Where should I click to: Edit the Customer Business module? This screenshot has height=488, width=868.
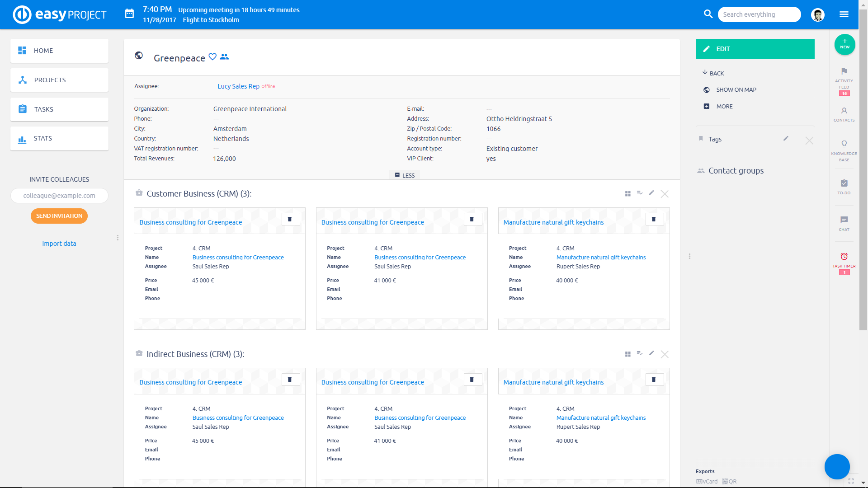pyautogui.click(x=651, y=192)
